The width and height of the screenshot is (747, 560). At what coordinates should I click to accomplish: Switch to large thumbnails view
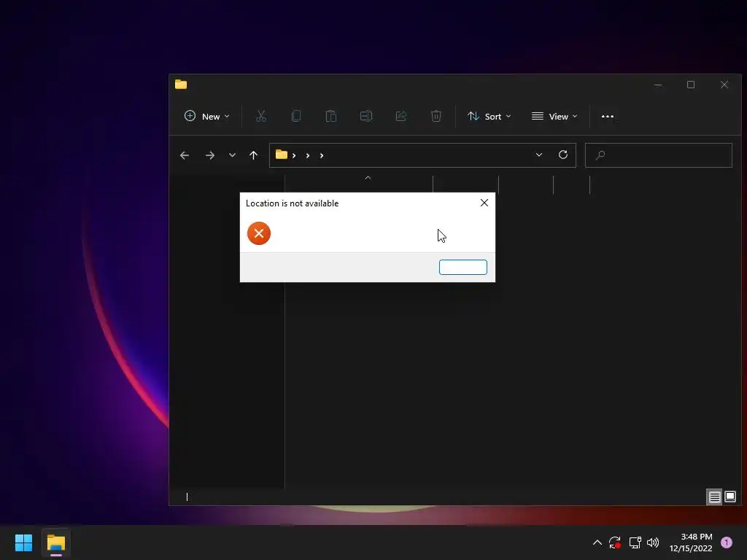(730, 497)
